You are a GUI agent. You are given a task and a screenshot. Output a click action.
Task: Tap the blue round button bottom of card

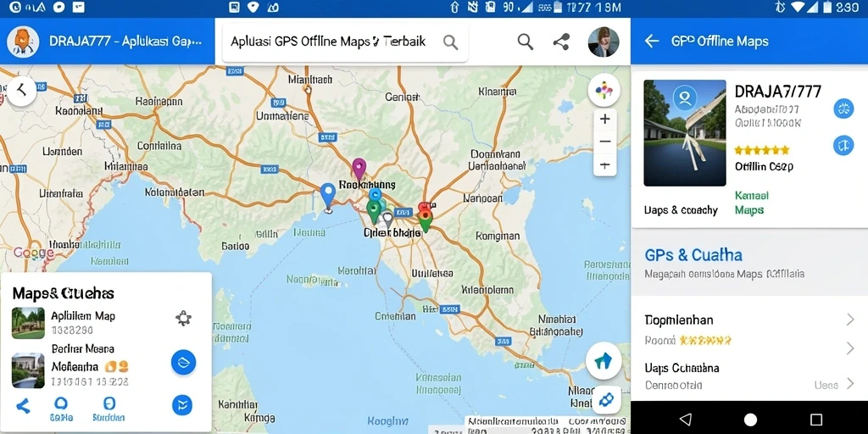(x=182, y=404)
